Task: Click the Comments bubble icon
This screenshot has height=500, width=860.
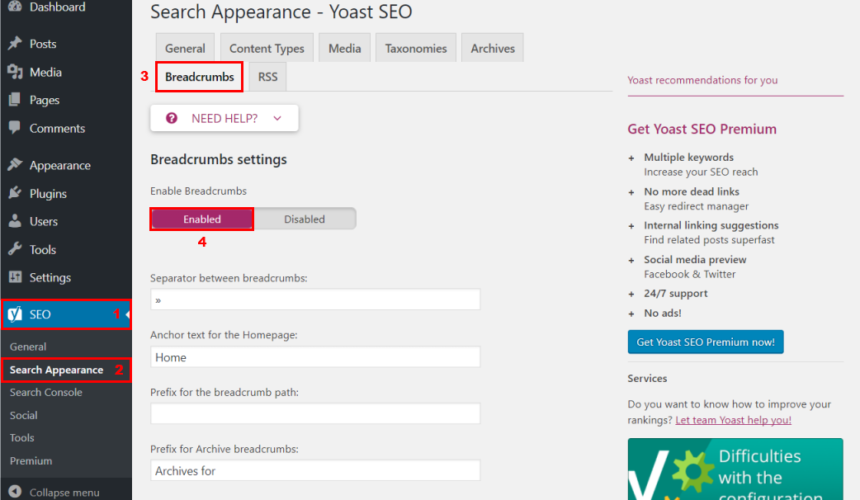Action: coord(15,128)
